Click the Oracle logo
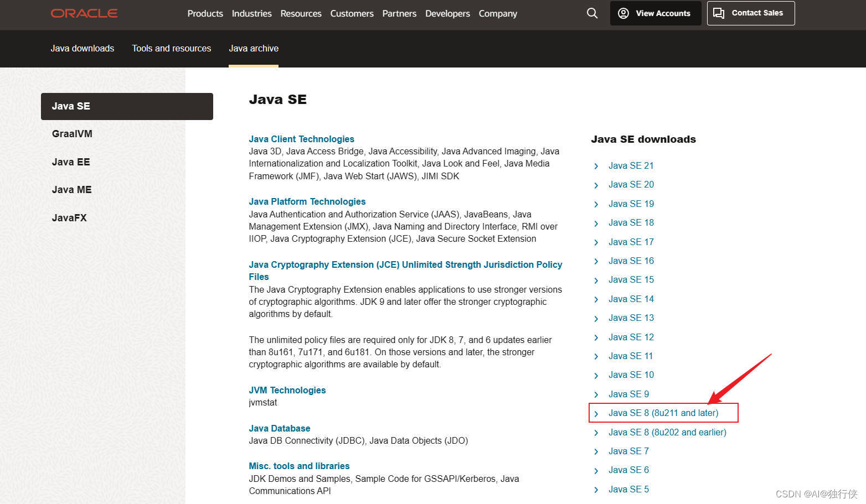Image resolution: width=866 pixels, height=504 pixels. [x=84, y=13]
